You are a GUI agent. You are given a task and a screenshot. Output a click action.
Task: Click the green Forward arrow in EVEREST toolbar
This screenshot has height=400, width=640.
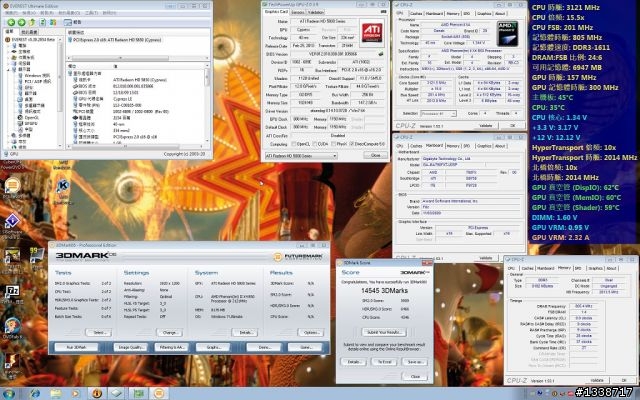(21, 22)
